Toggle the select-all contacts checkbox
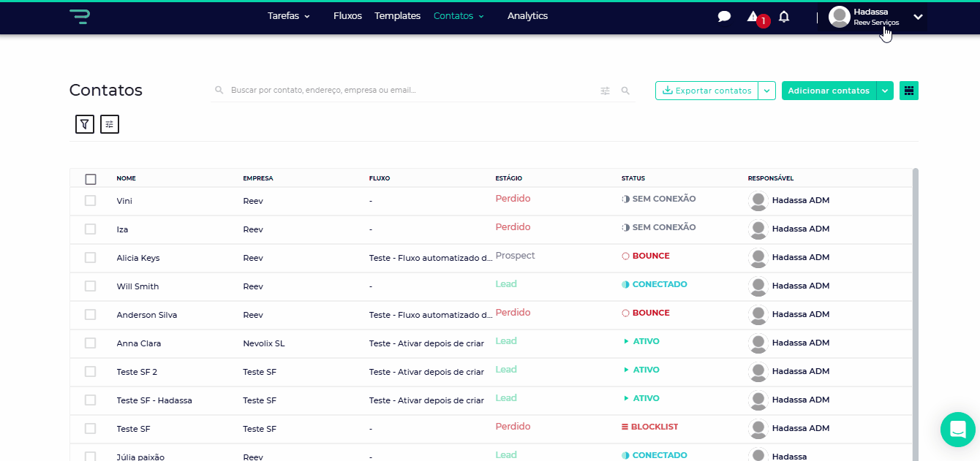This screenshot has height=461, width=980. point(91,179)
